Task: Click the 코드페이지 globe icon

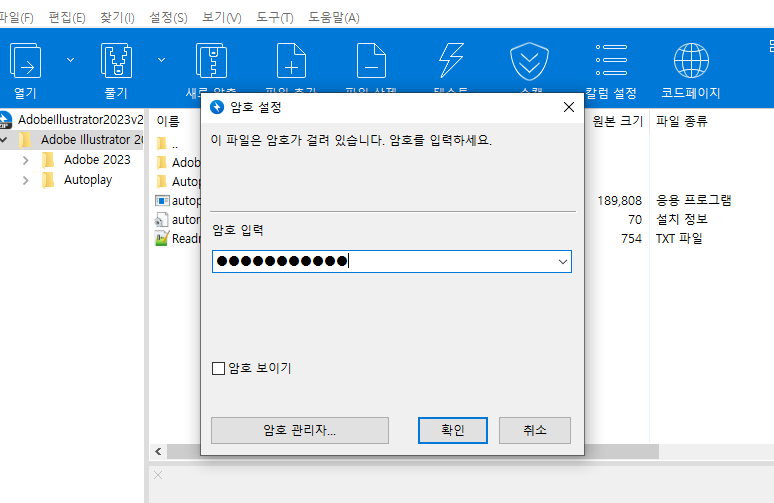Action: 691,61
